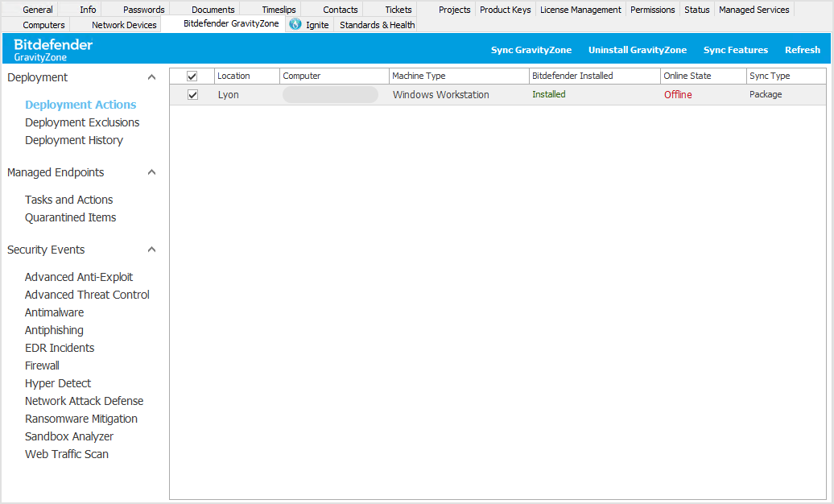Viewport: 834px width, 504px height.
Task: Switch to the Computers tab
Action: pyautogui.click(x=43, y=25)
